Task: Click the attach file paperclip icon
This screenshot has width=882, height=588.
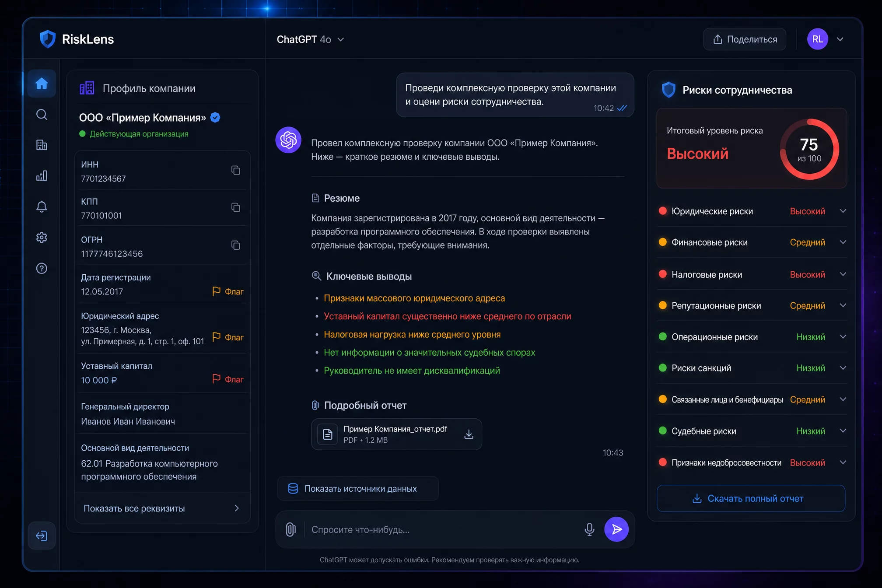Action: 290,529
